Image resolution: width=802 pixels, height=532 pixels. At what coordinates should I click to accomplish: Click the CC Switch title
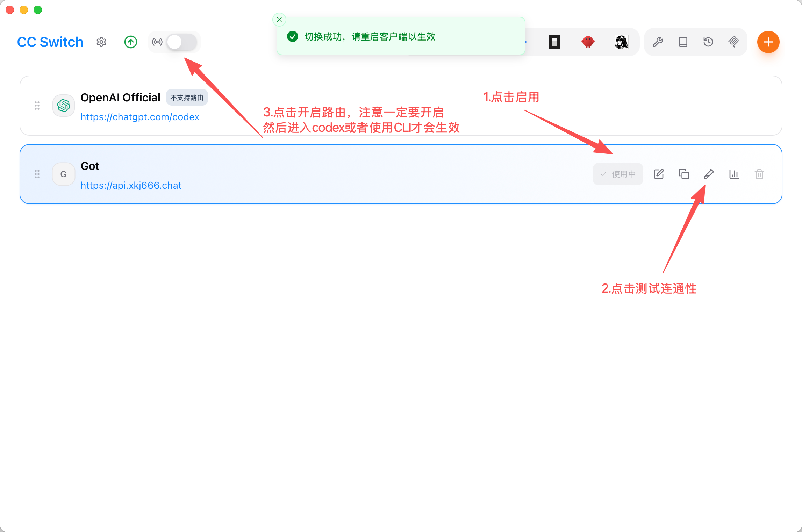(50, 42)
